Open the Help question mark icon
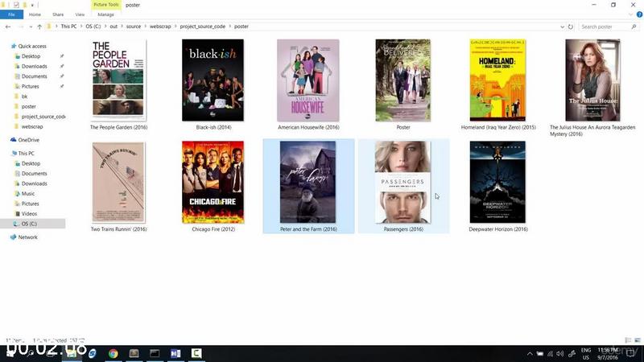This screenshot has width=644, height=362. click(639, 14)
